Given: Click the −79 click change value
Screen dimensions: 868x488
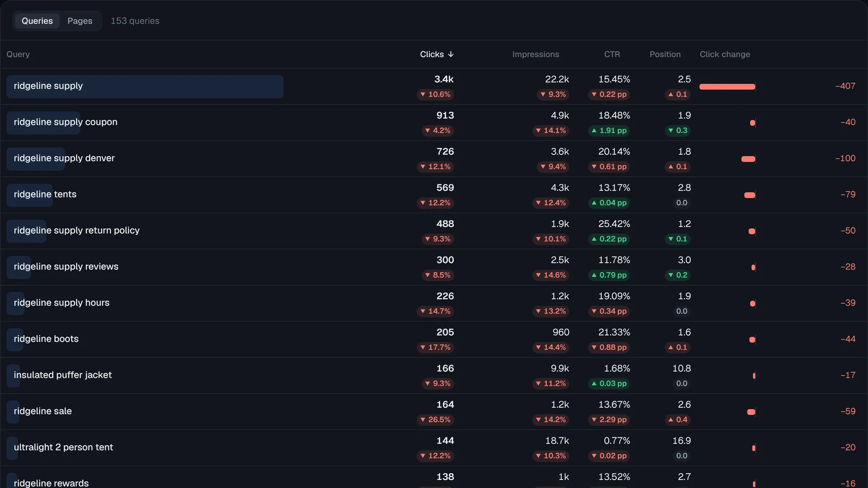Looking at the screenshot, I should [x=848, y=194].
